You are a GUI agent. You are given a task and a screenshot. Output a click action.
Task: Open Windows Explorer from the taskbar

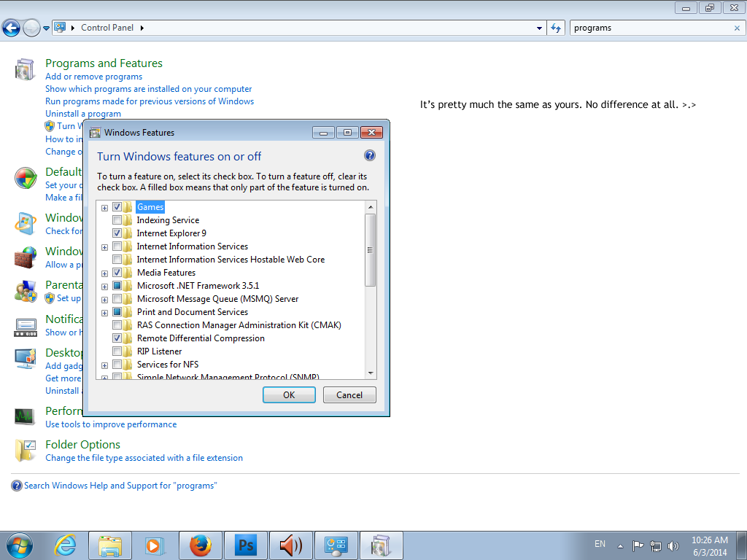[110, 545]
